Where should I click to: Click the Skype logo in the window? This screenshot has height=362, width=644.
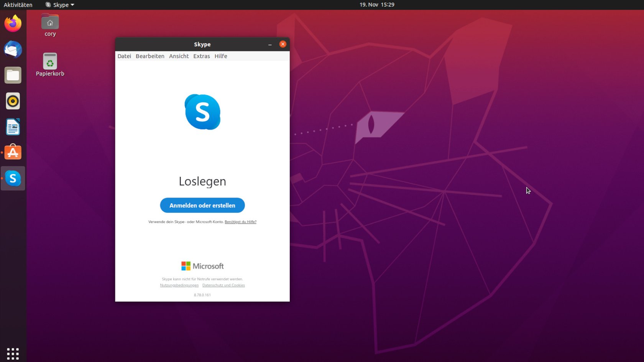(x=202, y=112)
